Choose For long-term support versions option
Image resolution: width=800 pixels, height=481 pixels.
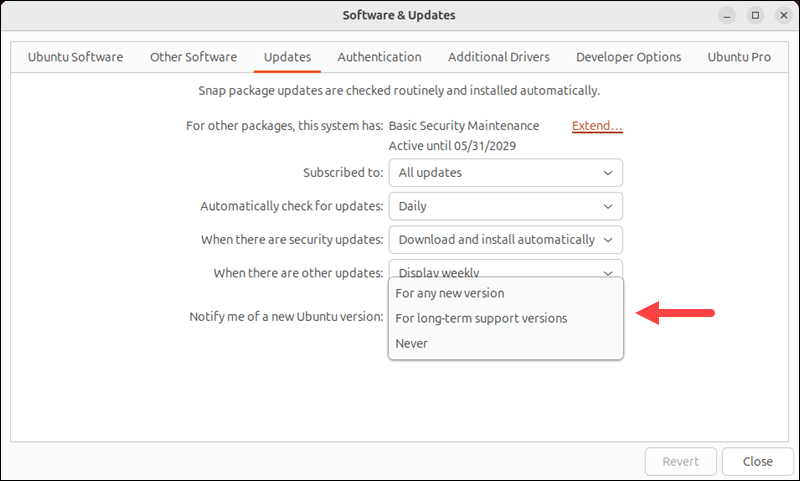pyautogui.click(x=506, y=318)
